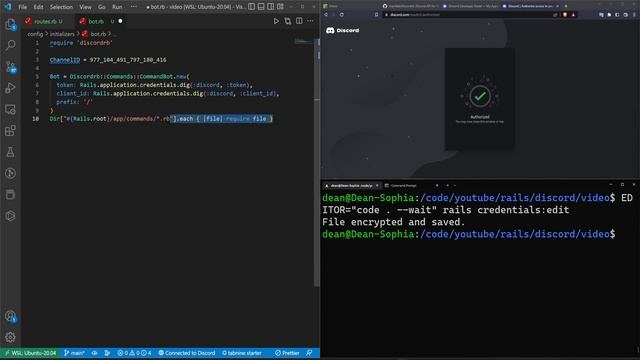Reload the Discord page in browser
The height and width of the screenshot is (360, 640).
[342, 15]
